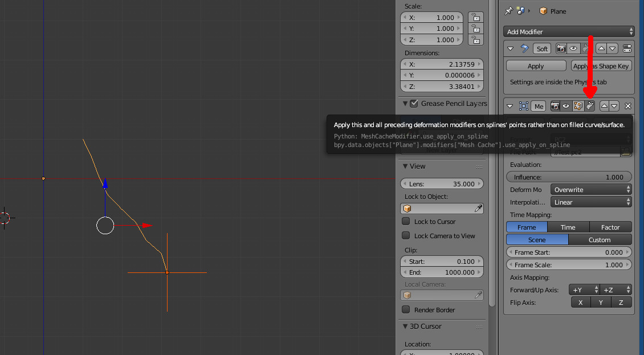Open the Add Modifier dropdown
The height and width of the screenshot is (355, 644).
(568, 31)
